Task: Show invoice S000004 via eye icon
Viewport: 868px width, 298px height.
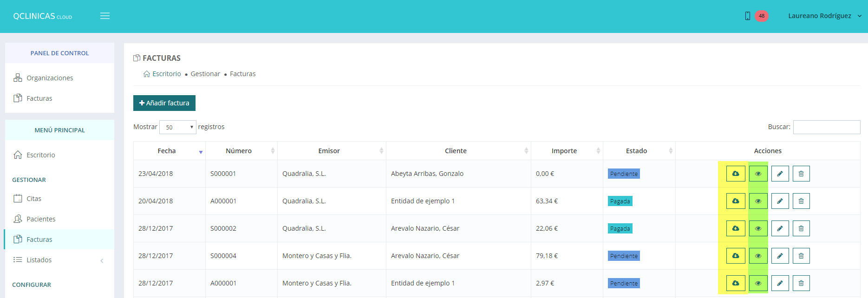Action: pos(758,256)
